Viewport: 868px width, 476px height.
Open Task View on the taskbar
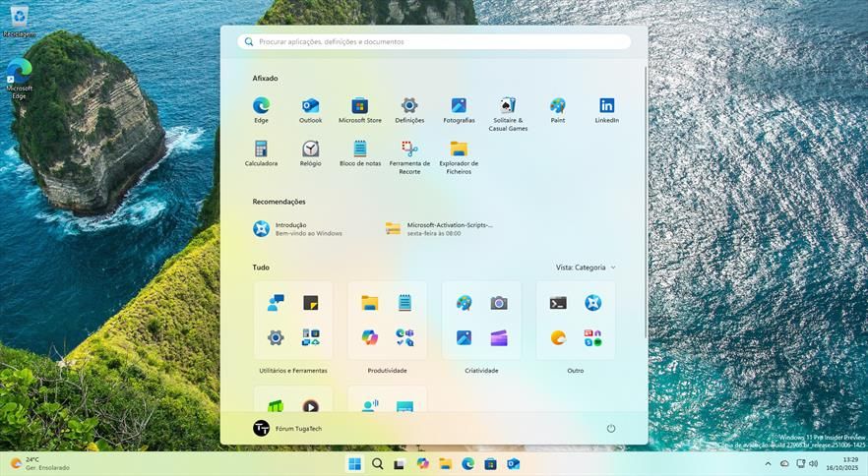[x=400, y=464]
